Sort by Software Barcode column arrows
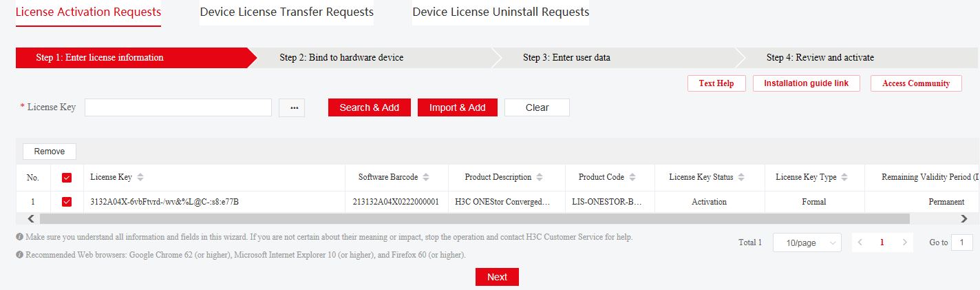This screenshot has width=980, height=290. tap(426, 177)
